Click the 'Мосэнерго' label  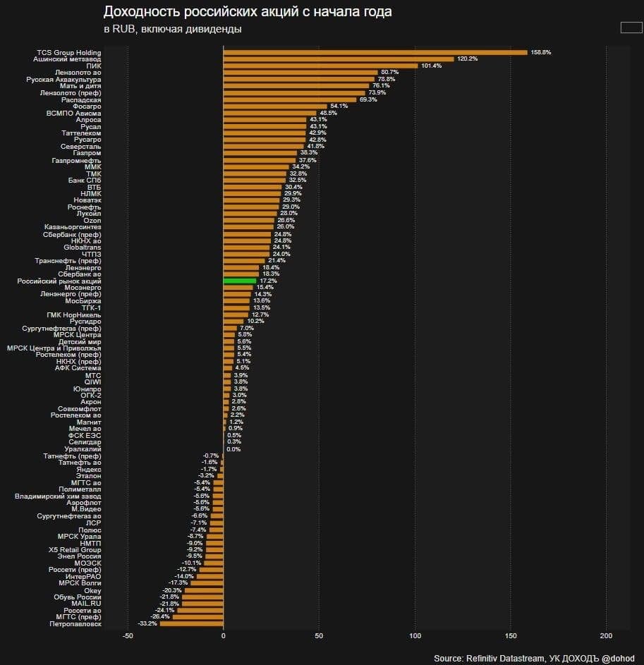83,288
